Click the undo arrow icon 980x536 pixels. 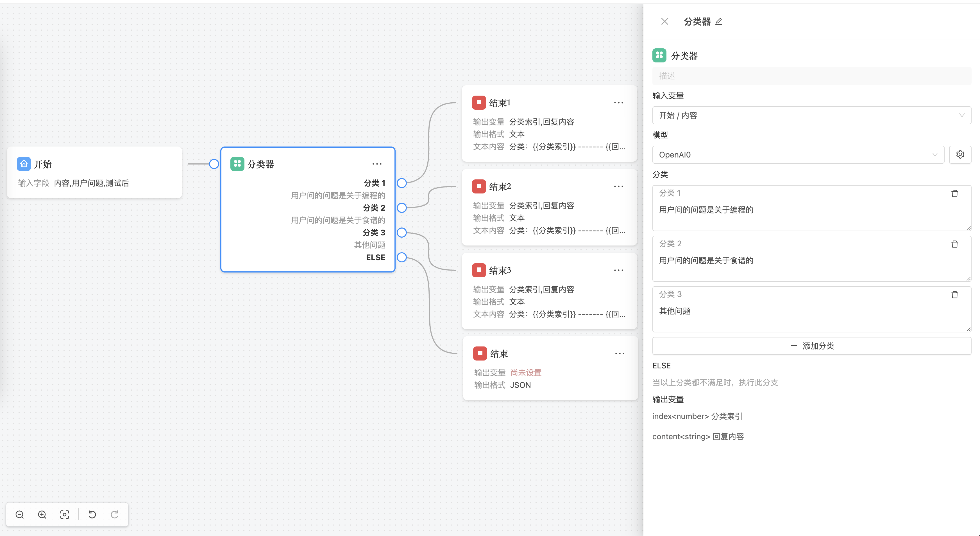(92, 515)
